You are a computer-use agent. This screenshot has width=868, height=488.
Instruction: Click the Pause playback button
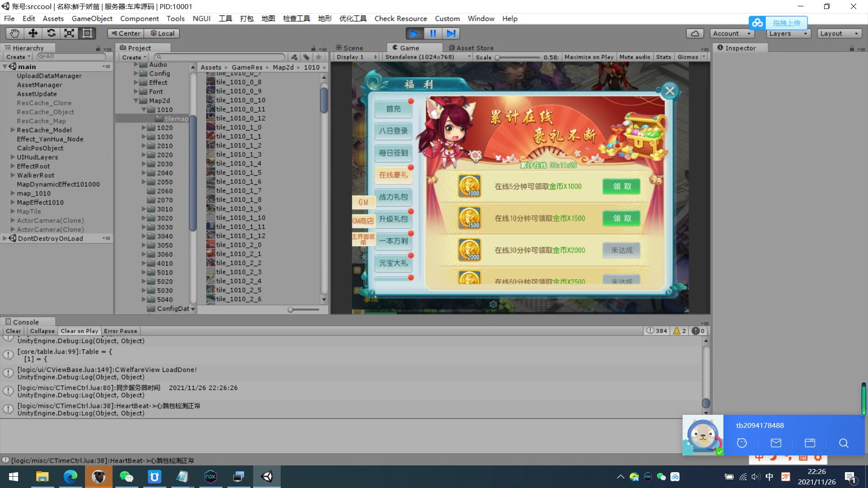[433, 33]
